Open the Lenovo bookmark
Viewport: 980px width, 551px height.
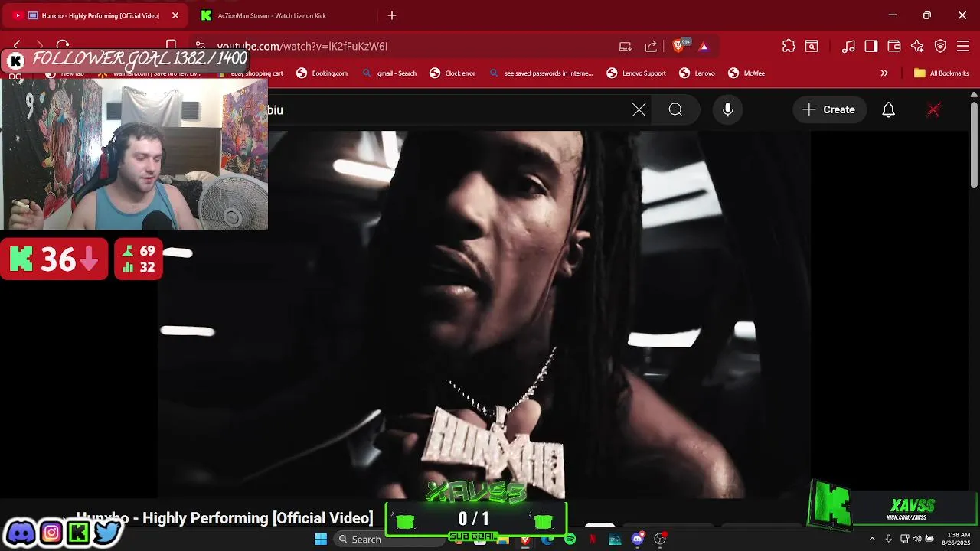pyautogui.click(x=697, y=73)
